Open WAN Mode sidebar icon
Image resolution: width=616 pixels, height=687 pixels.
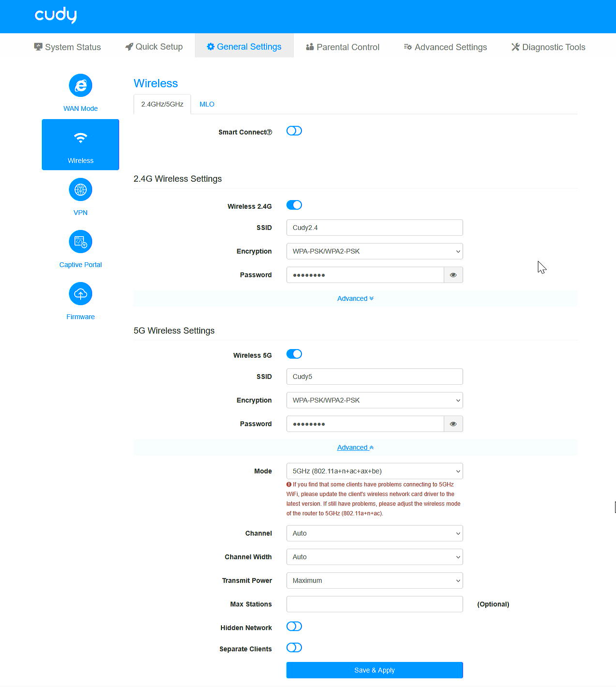81,86
